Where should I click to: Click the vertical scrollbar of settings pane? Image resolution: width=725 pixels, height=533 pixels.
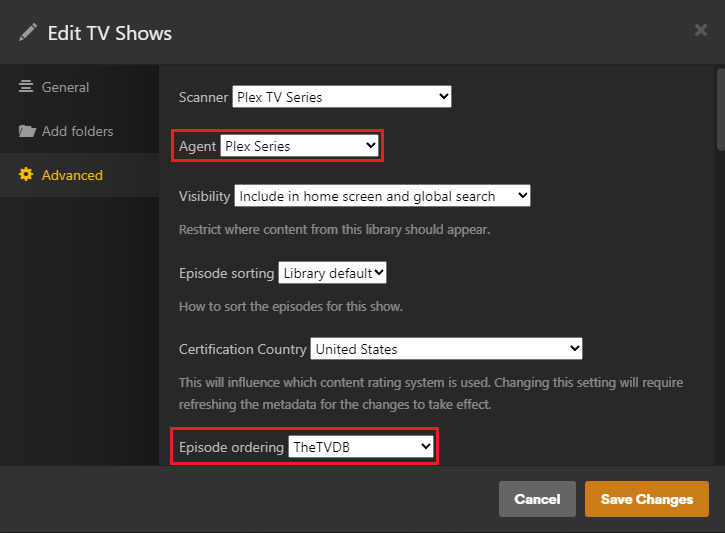click(720, 110)
